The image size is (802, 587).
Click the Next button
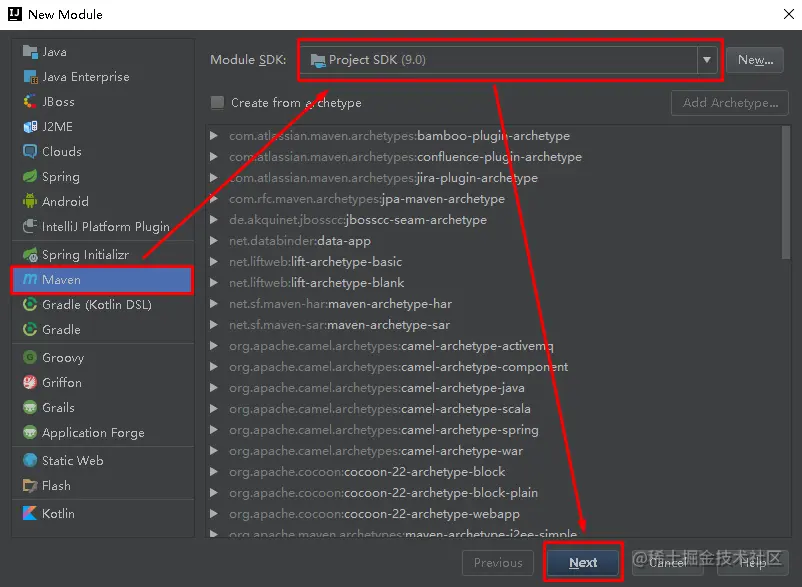[583, 562]
